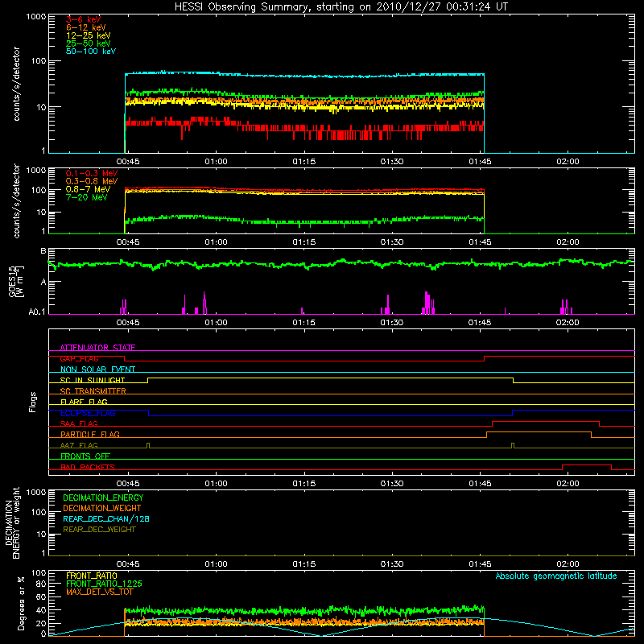This screenshot has width=644, height=644.
Task: Select the 3-6 keV legend label
Action: pos(84,19)
